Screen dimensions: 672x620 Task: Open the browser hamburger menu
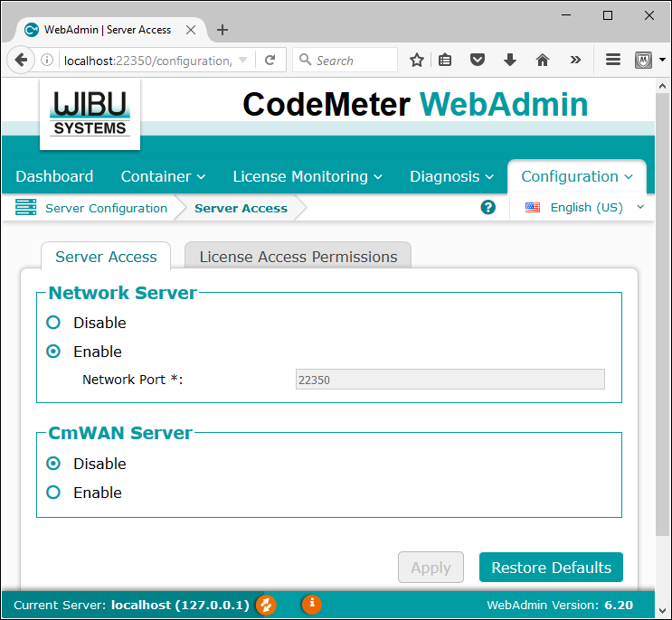pyautogui.click(x=613, y=60)
